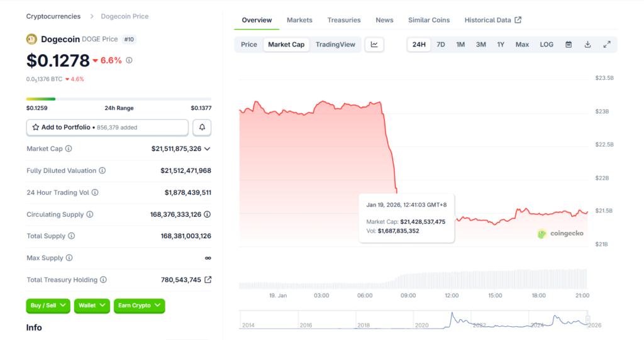Viewport: 644px width, 340px height.
Task: Switch to the Markets tab
Action: [299, 20]
